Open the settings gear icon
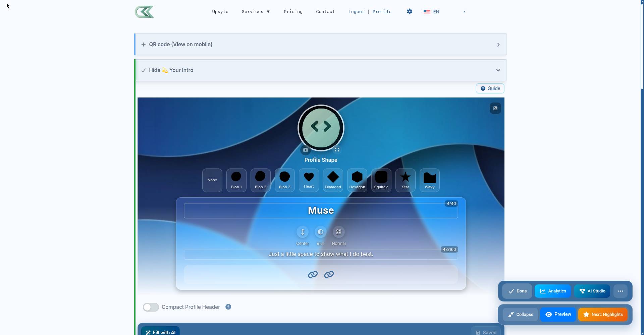This screenshot has width=644, height=335. pos(410,11)
